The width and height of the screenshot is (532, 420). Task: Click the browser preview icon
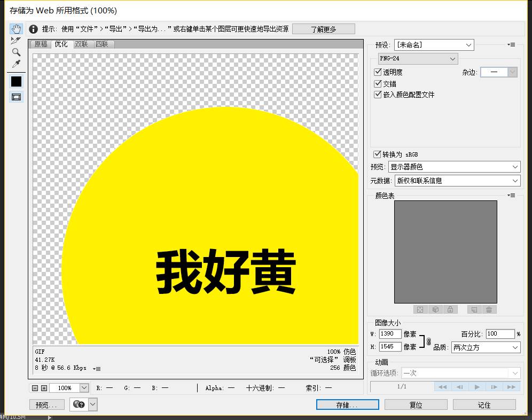pyautogui.click(x=79, y=405)
